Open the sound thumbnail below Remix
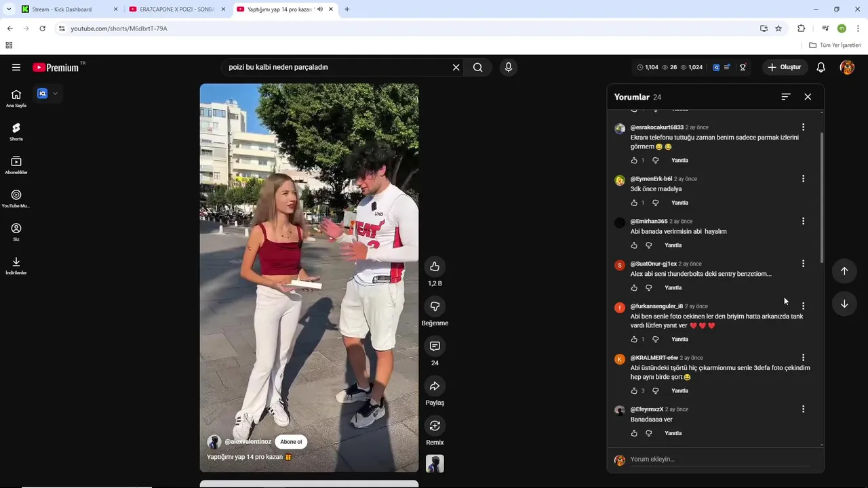This screenshot has height=488, width=868. [435, 464]
